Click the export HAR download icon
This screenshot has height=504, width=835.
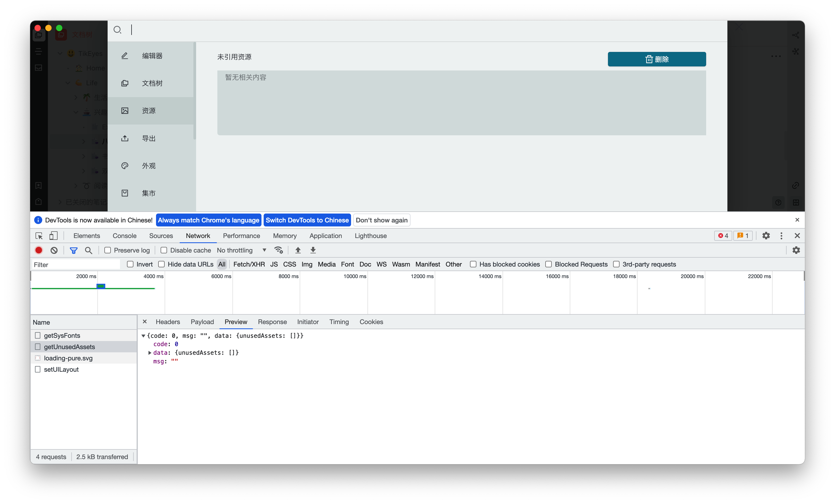pyautogui.click(x=313, y=250)
